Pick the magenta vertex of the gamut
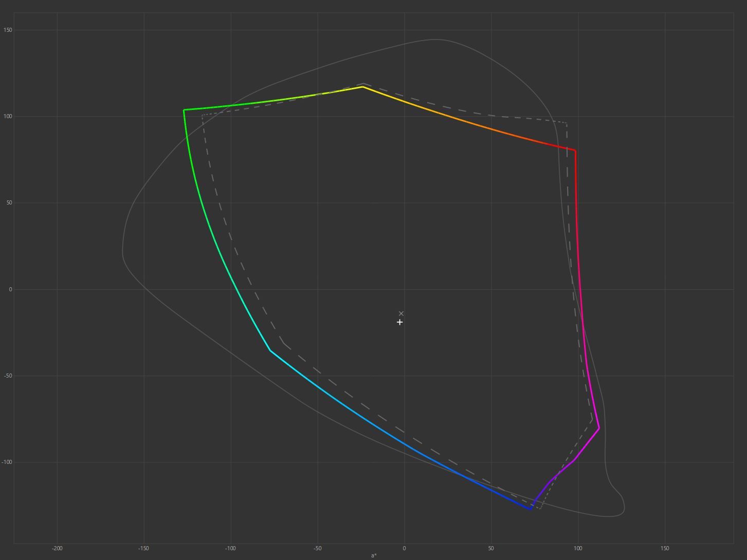 599,428
